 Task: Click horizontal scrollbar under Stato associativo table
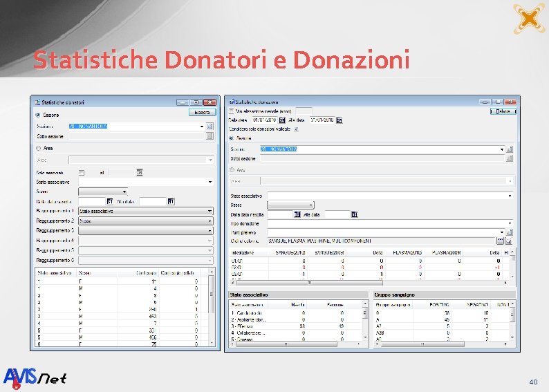tap(295, 344)
